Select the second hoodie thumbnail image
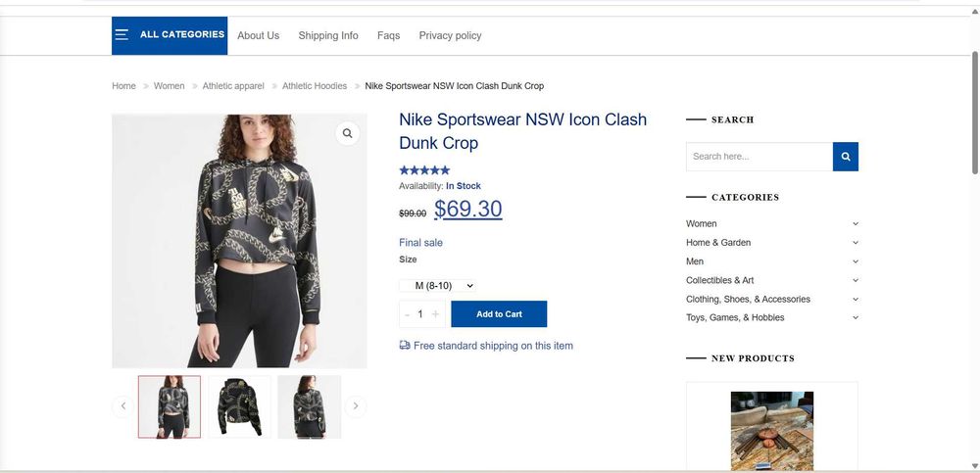Viewport: 980px width, 473px height. [x=239, y=406]
